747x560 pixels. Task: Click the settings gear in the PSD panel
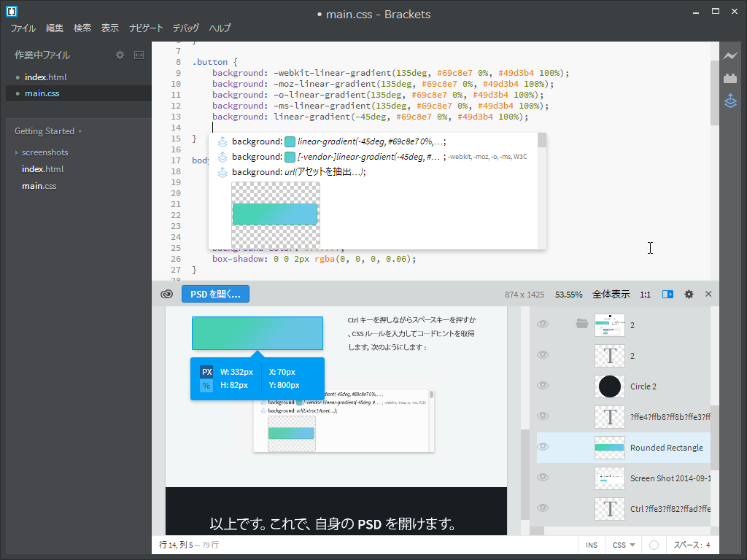pyautogui.click(x=689, y=294)
